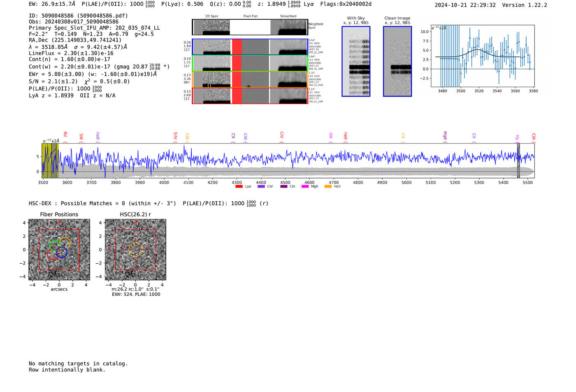Open the Clean Image cutout
The height and width of the screenshot is (392, 576).
click(397, 61)
